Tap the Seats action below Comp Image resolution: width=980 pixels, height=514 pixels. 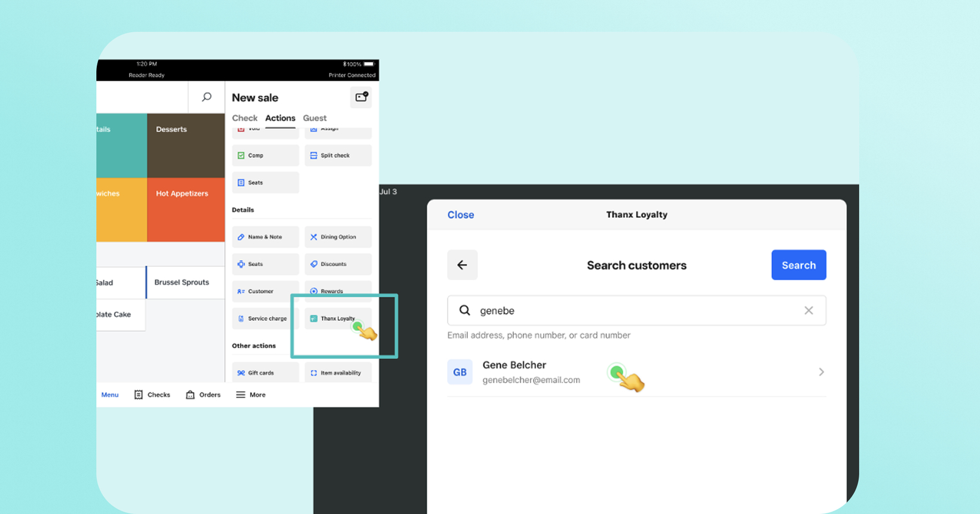[265, 183]
